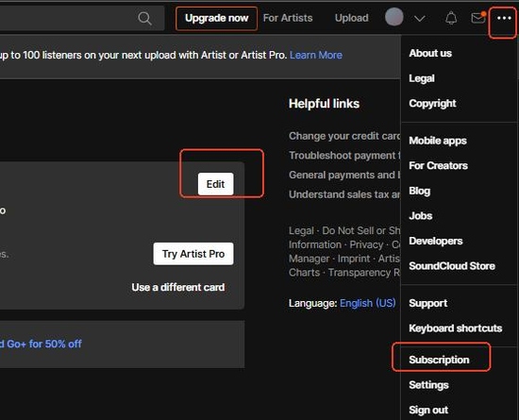Click the Upgrade now button
Screen dimensions: 519x420
click(216, 18)
